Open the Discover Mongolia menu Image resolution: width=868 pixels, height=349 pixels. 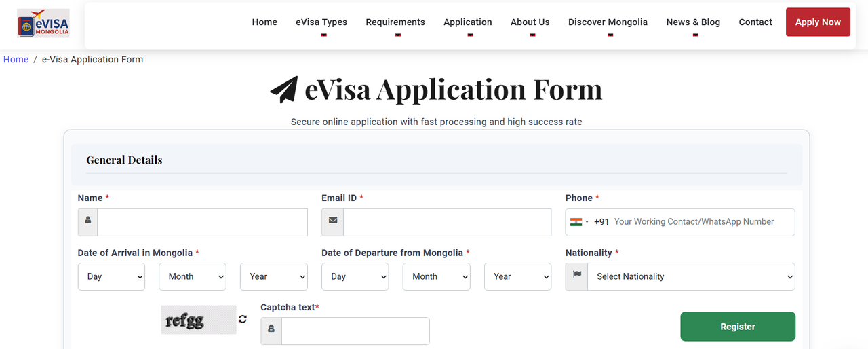608,22
